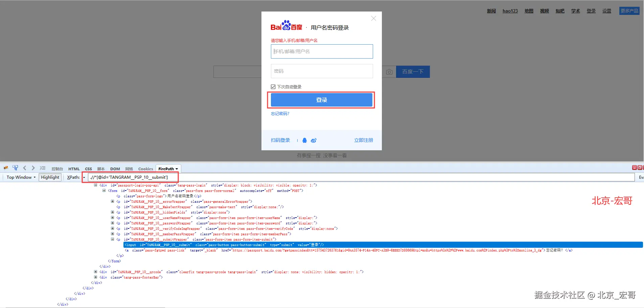
Task: Expand the passwordWrapper p node
Action: coord(112,223)
